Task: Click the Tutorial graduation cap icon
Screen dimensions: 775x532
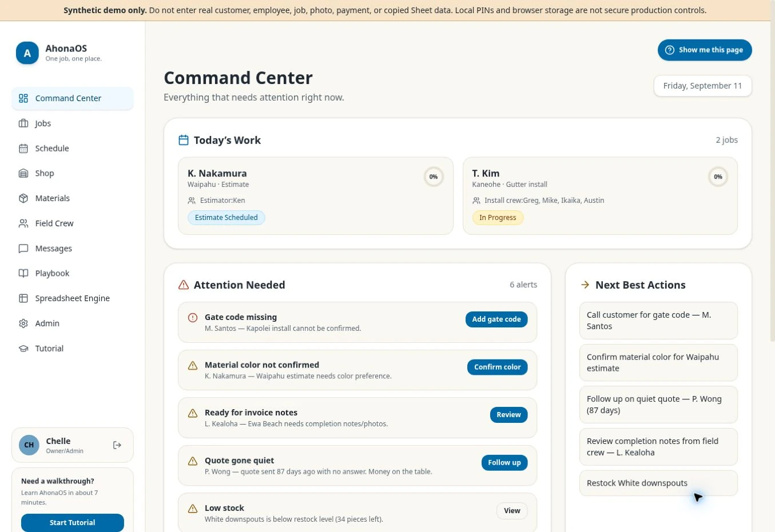Action: point(23,349)
